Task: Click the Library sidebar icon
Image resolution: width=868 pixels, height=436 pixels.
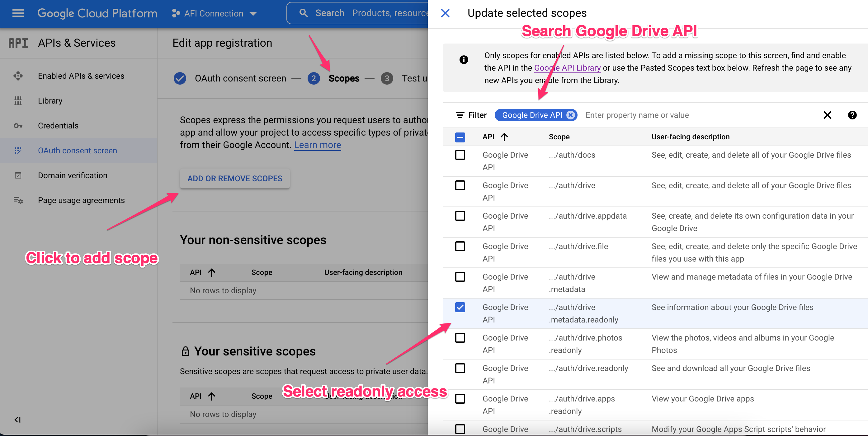Action: click(x=18, y=101)
